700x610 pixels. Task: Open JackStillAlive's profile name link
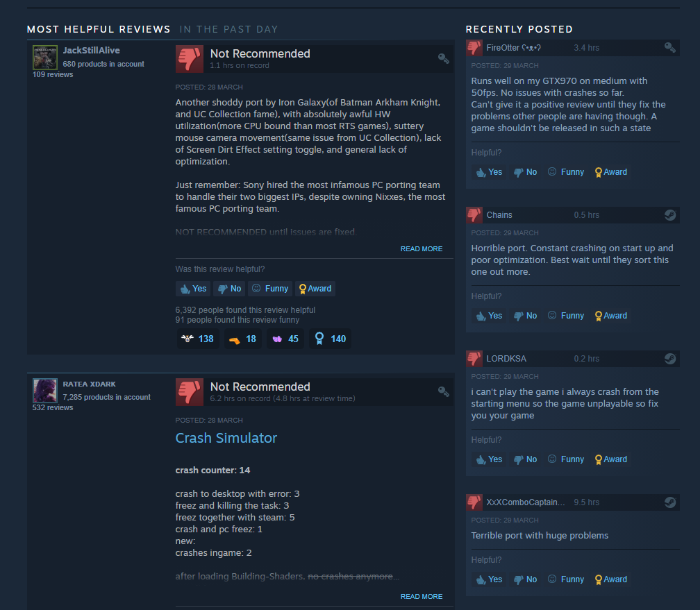click(91, 51)
